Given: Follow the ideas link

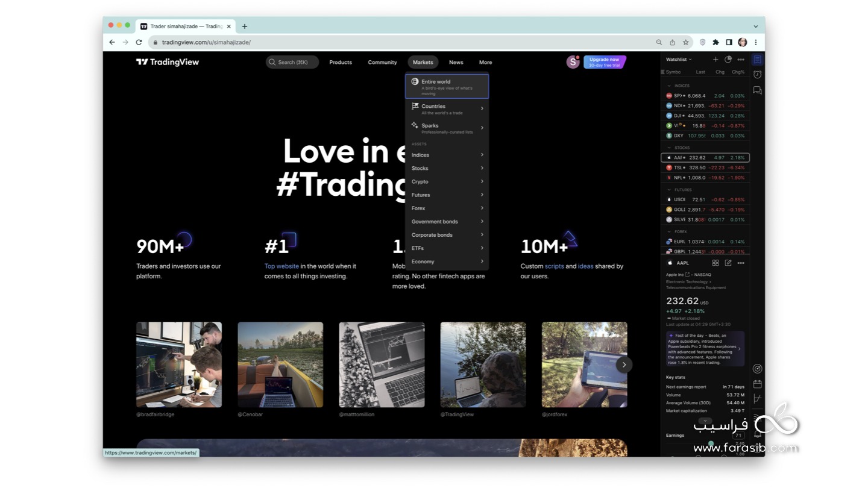Looking at the screenshot, I should coord(586,266).
